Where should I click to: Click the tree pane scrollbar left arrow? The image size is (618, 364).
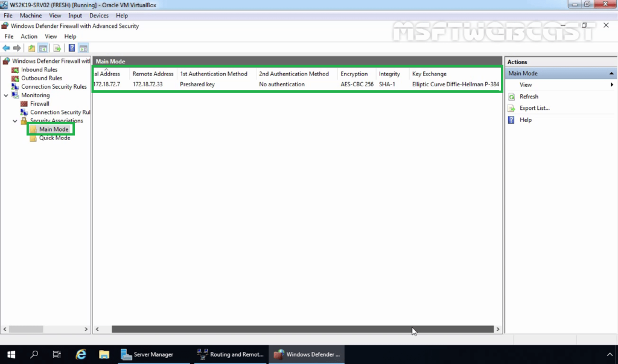click(x=5, y=330)
